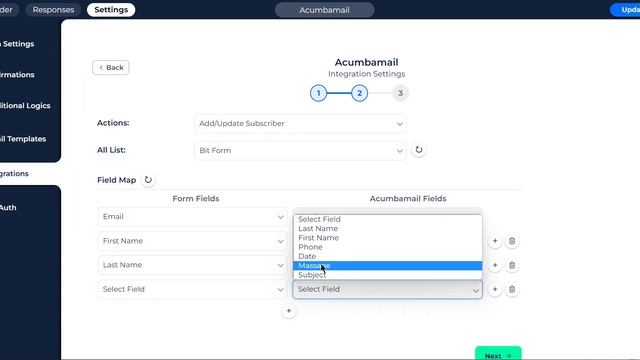Refresh the All List dropdown
This screenshot has width=640, height=360.
tap(419, 150)
